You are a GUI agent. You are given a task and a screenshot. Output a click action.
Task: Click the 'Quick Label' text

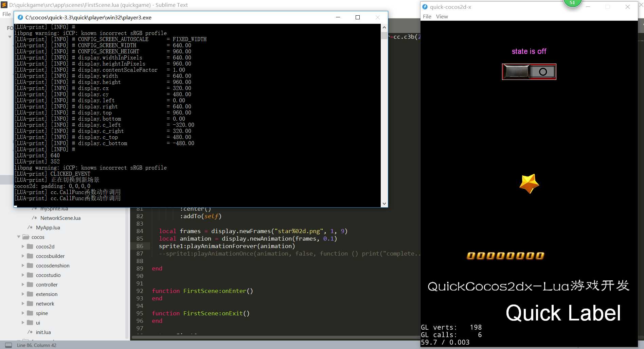tap(563, 313)
